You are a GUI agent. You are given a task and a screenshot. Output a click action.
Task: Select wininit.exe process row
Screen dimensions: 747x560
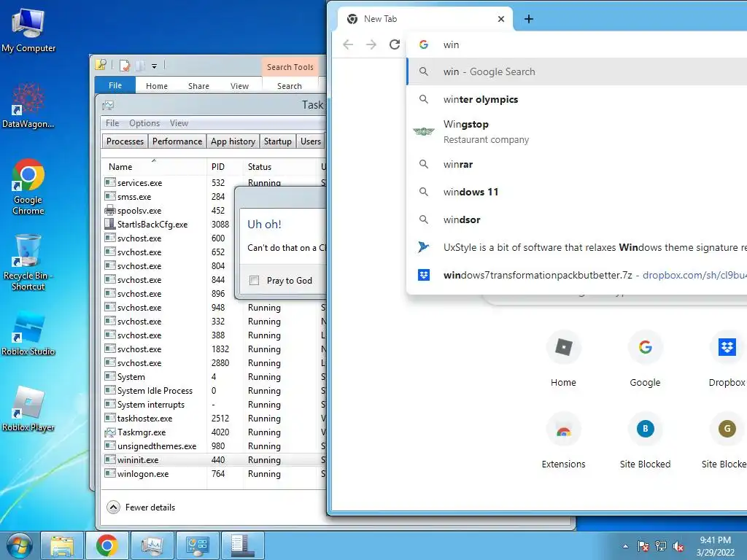212,460
